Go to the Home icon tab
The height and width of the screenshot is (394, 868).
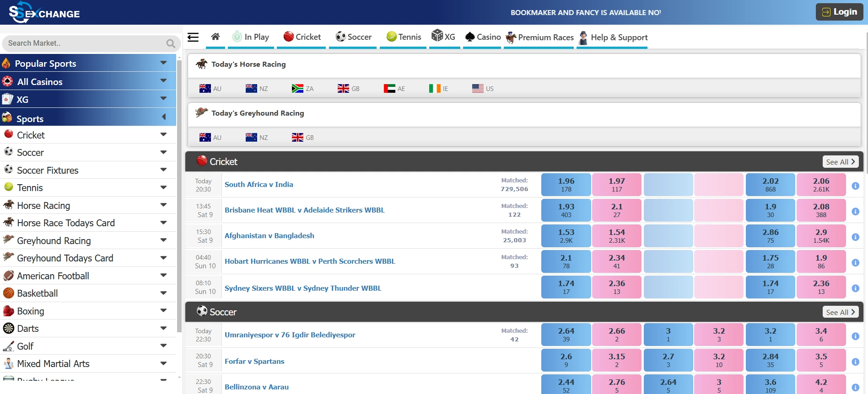tap(216, 37)
